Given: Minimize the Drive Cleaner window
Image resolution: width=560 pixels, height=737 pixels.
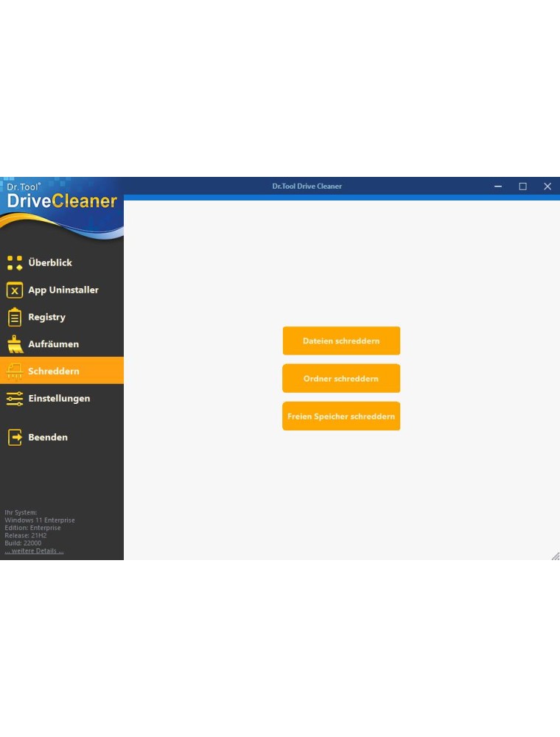Looking at the screenshot, I should pyautogui.click(x=498, y=186).
